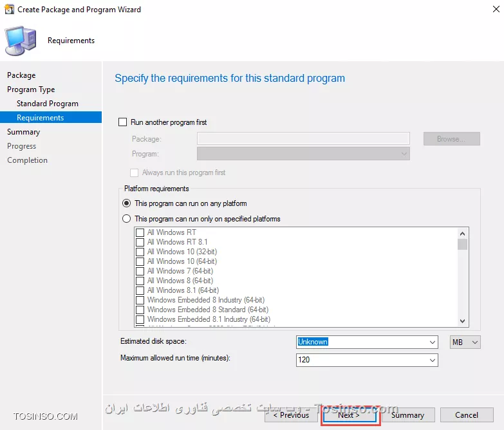This screenshot has width=504, height=430.
Task: Check All Windows 7 (64-bit)
Action: (140, 271)
